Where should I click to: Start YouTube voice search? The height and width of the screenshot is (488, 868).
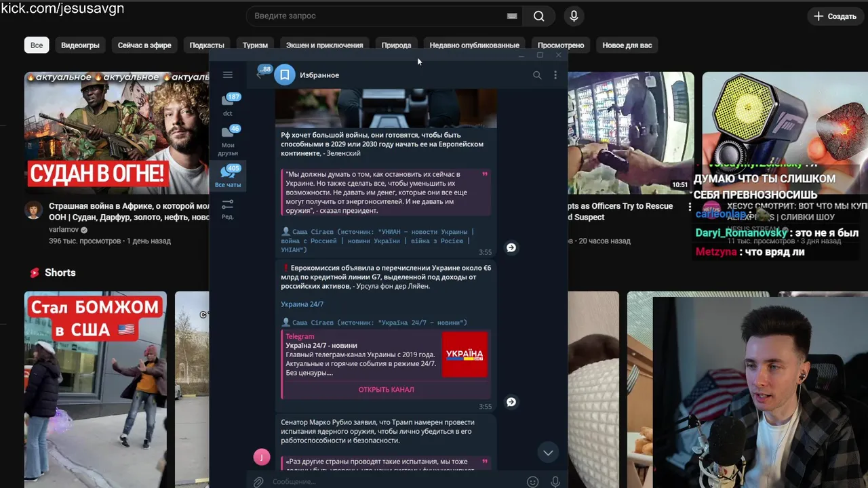coord(574,16)
